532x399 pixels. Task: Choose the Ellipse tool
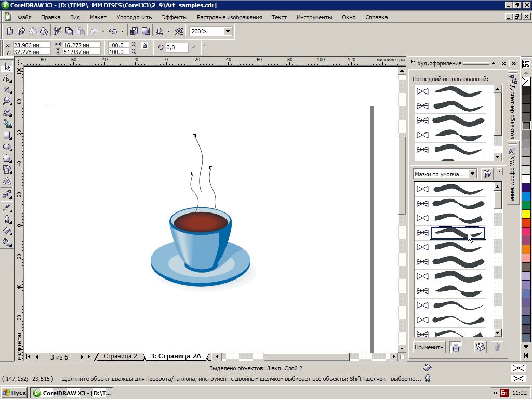tap(7, 147)
